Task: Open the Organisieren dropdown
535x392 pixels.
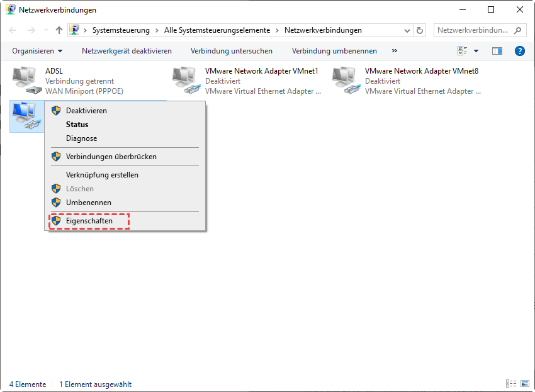Action: pyautogui.click(x=37, y=51)
